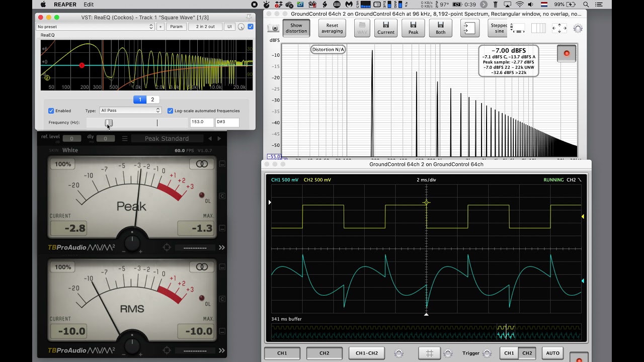Click the Reset averaging button
Image resolution: width=644 pixels, height=362 pixels.
(332, 28)
